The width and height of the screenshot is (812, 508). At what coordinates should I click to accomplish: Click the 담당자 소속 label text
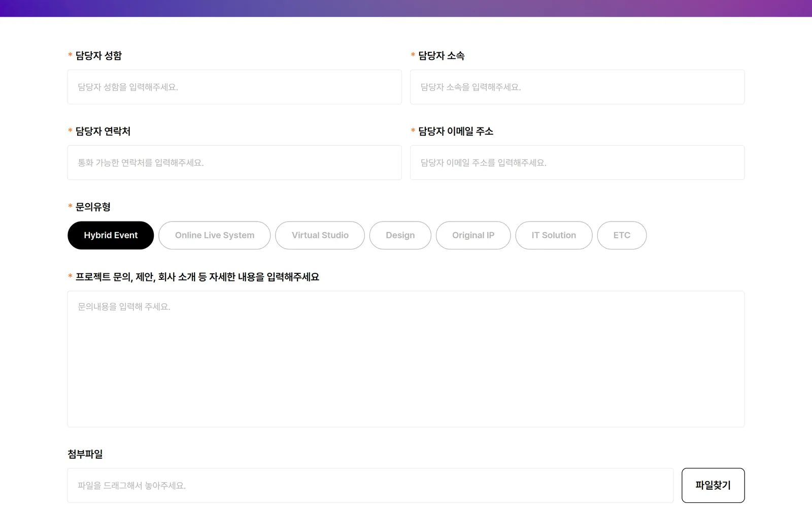(x=442, y=55)
